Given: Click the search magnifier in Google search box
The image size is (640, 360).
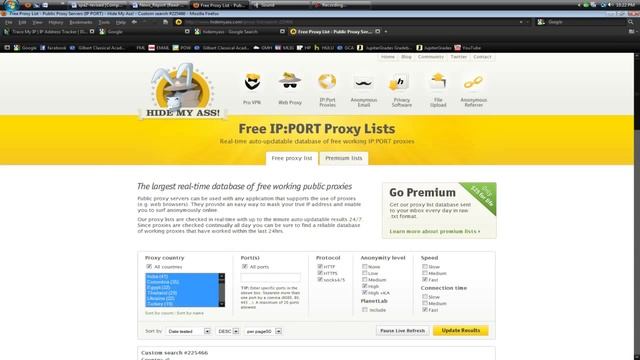Looking at the screenshot, I should click(x=631, y=22).
